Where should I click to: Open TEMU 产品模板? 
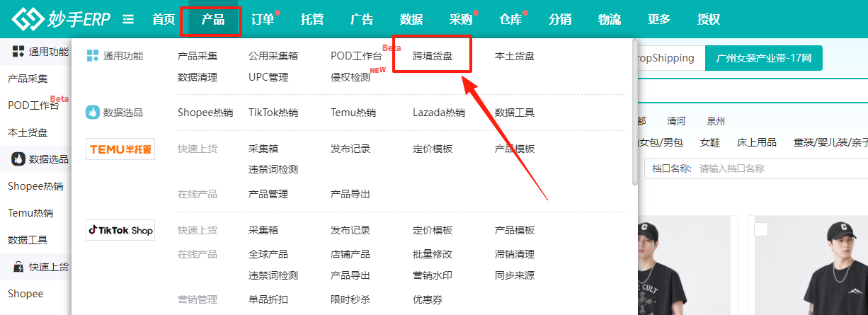point(515,149)
